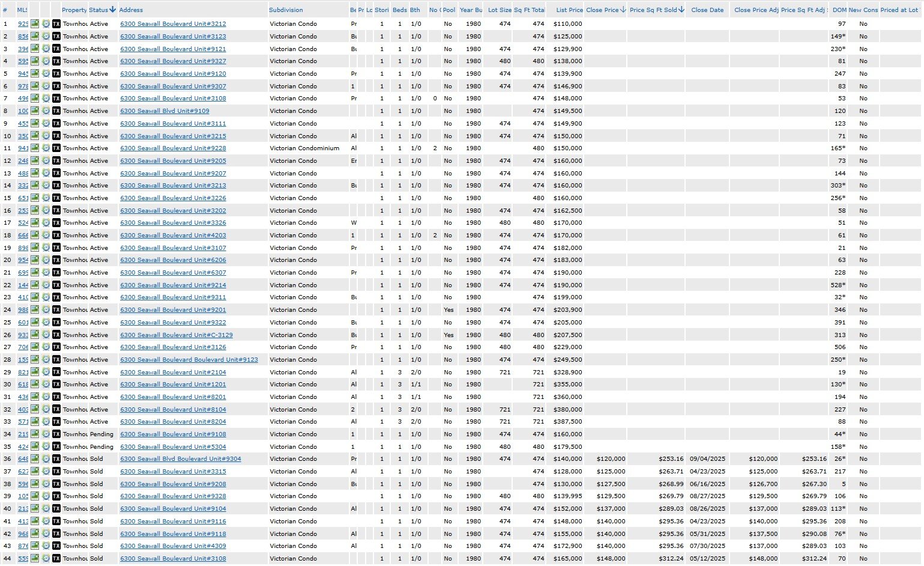This screenshot has height=566, width=924.
Task: Click history clock icon for Unit#9214 row
Action: pos(46,285)
